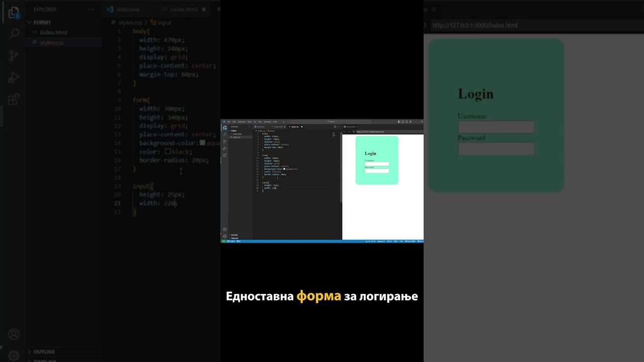The image size is (644, 362).
Task: Open the Extensions view
Action: 225,155
